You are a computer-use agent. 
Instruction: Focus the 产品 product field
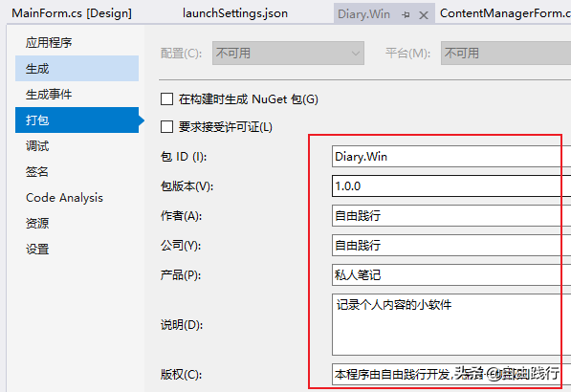tap(451, 274)
